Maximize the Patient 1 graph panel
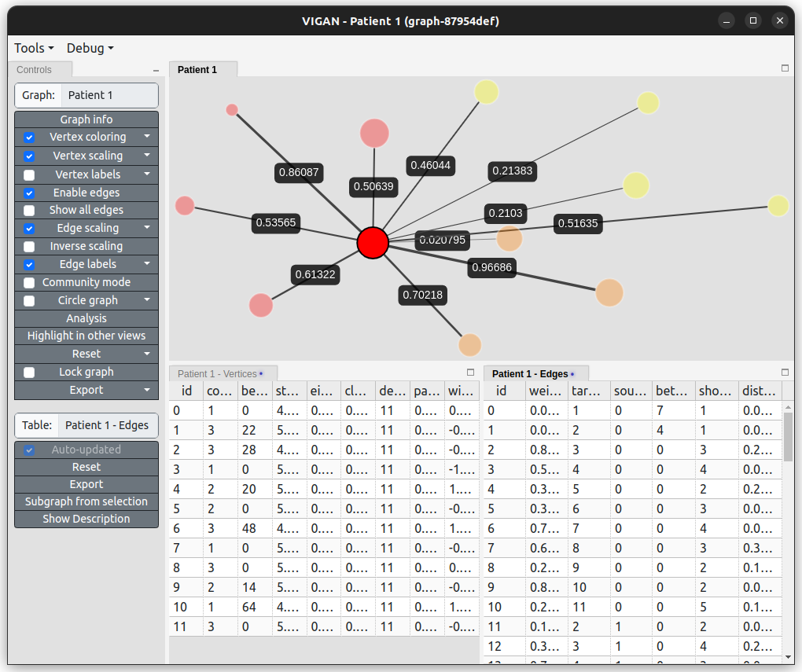Viewport: 802px width, 672px height. [785, 68]
